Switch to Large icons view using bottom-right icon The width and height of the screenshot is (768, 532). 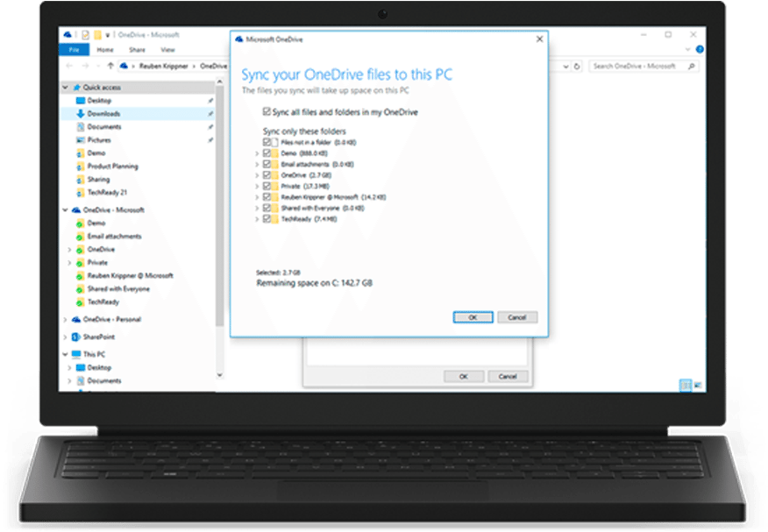[698, 385]
